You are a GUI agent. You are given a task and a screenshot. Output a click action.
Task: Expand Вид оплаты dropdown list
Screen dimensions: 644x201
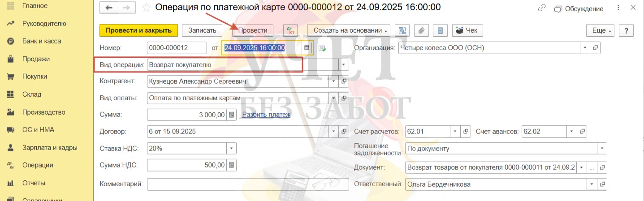[x=333, y=98]
